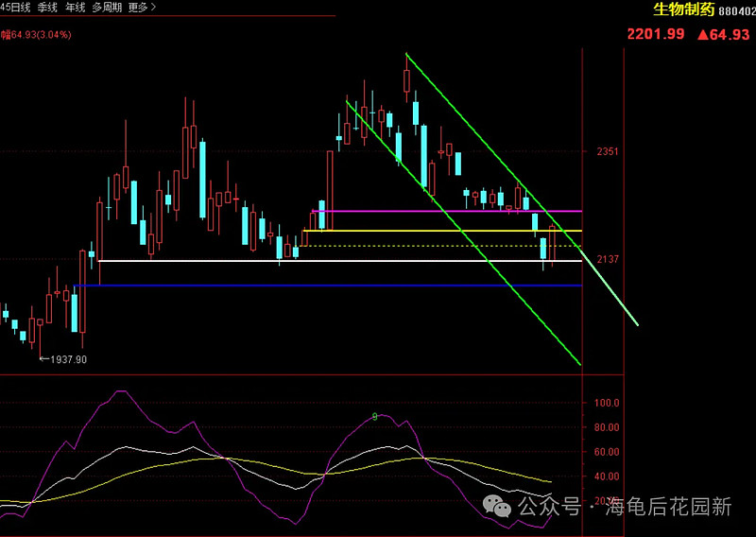Click the last red candle on chart

[x=552, y=244]
